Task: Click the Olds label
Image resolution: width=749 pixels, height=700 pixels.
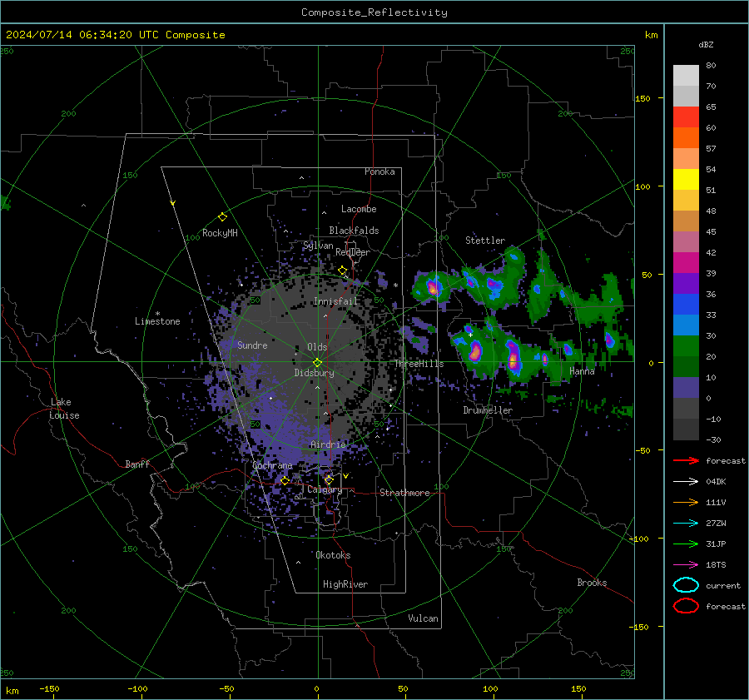Action: point(317,347)
